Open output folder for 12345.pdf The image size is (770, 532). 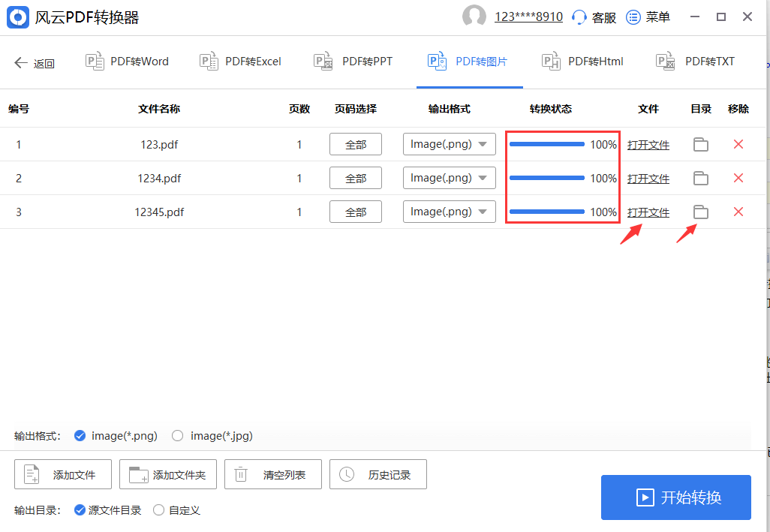pyautogui.click(x=701, y=212)
